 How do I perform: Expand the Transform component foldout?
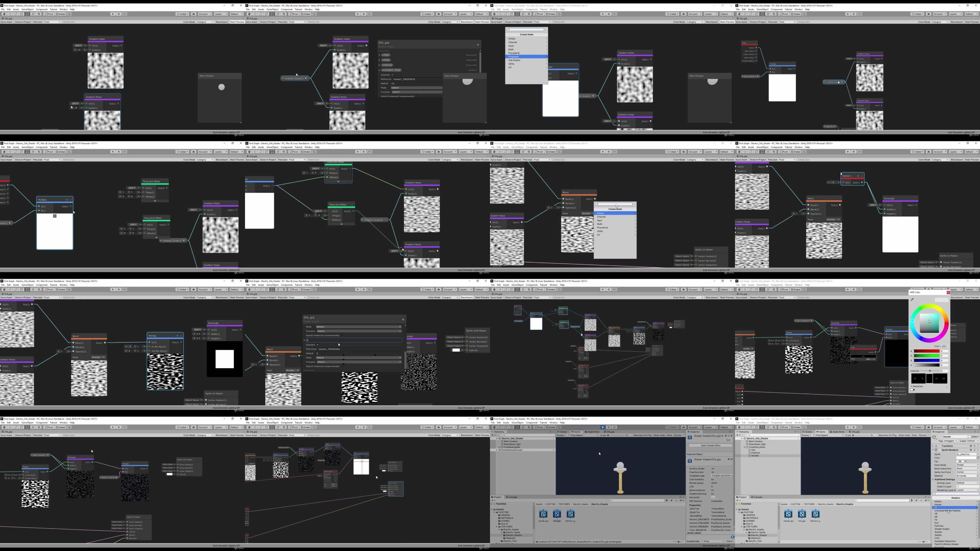click(933, 446)
